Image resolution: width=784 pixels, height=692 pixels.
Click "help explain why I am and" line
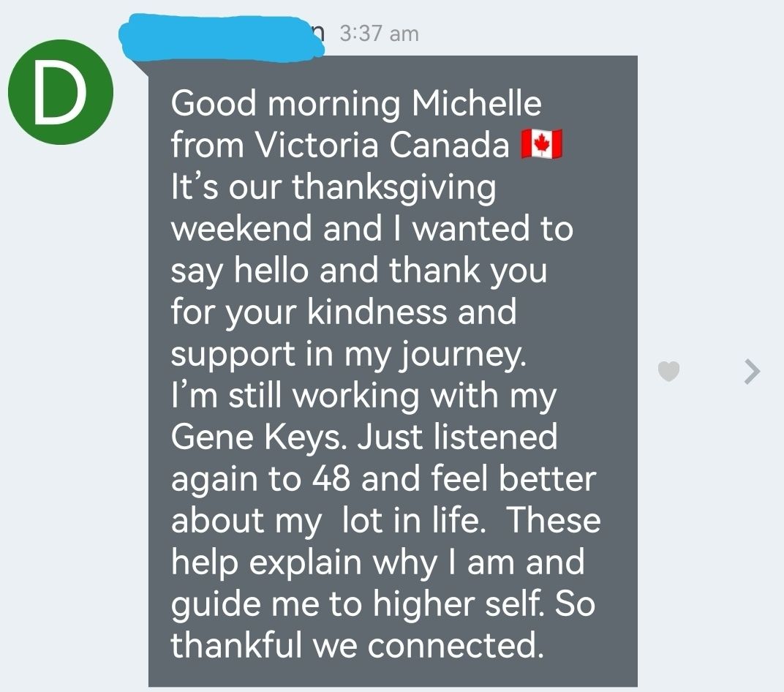pos(377,563)
